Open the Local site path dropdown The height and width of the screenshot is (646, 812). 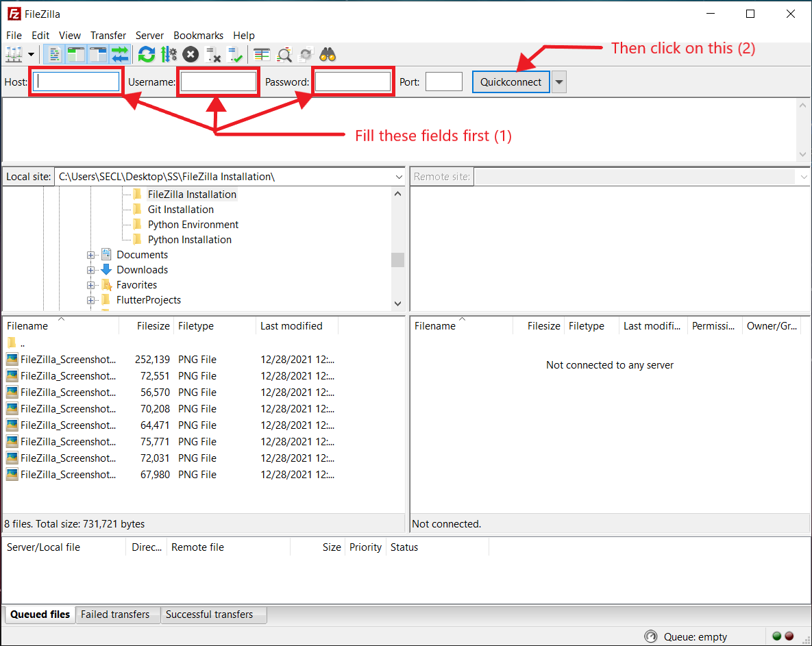coord(399,177)
